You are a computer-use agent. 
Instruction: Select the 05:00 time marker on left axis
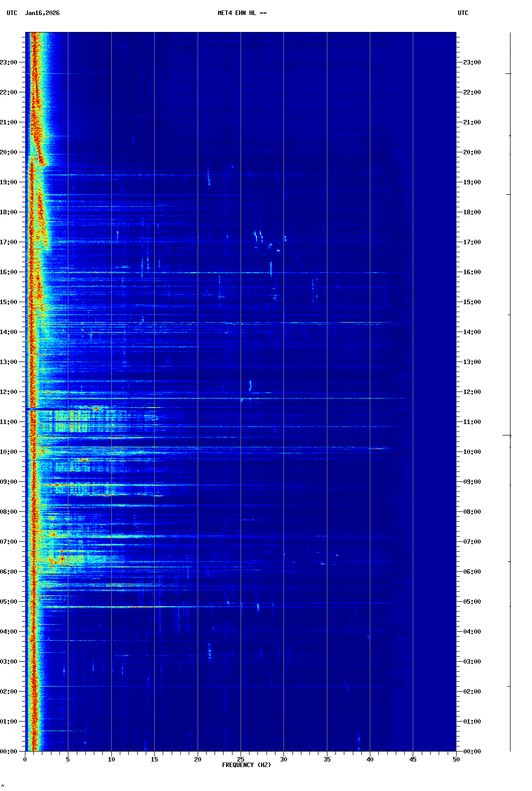9,602
